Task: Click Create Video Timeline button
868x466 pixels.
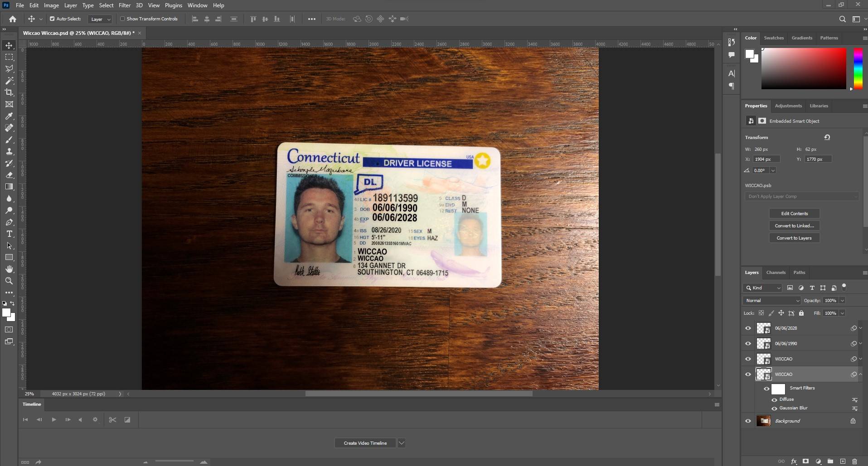Action: [365, 443]
